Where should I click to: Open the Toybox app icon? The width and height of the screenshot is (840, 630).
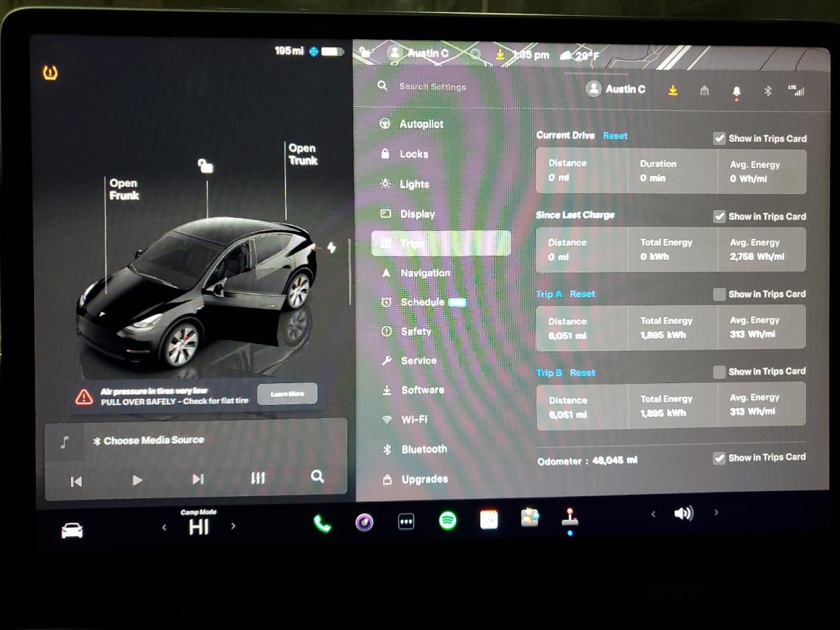530,518
